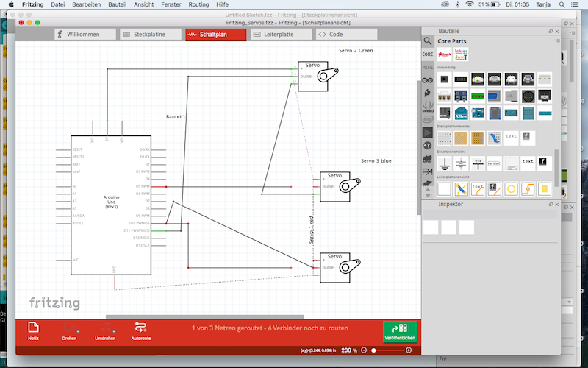Open the Umdrehen flip dropdown arrow
Screen dimensions: 588x368
114,332
